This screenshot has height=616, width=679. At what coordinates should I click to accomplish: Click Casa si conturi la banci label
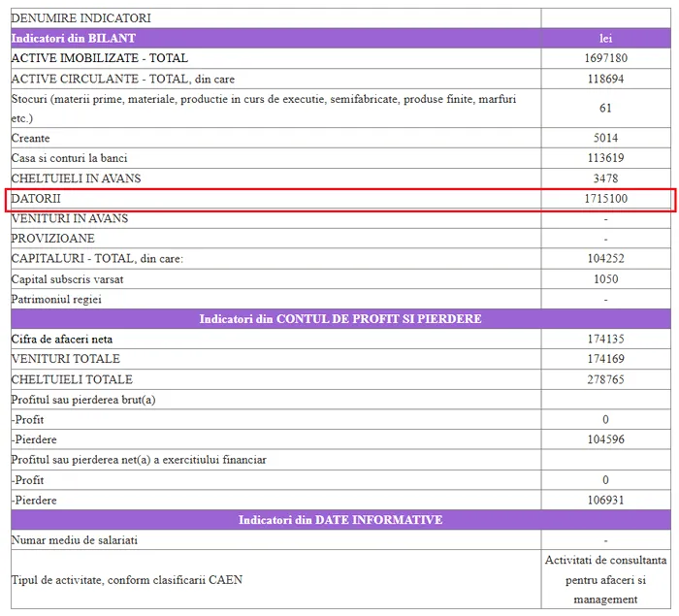[x=69, y=158]
